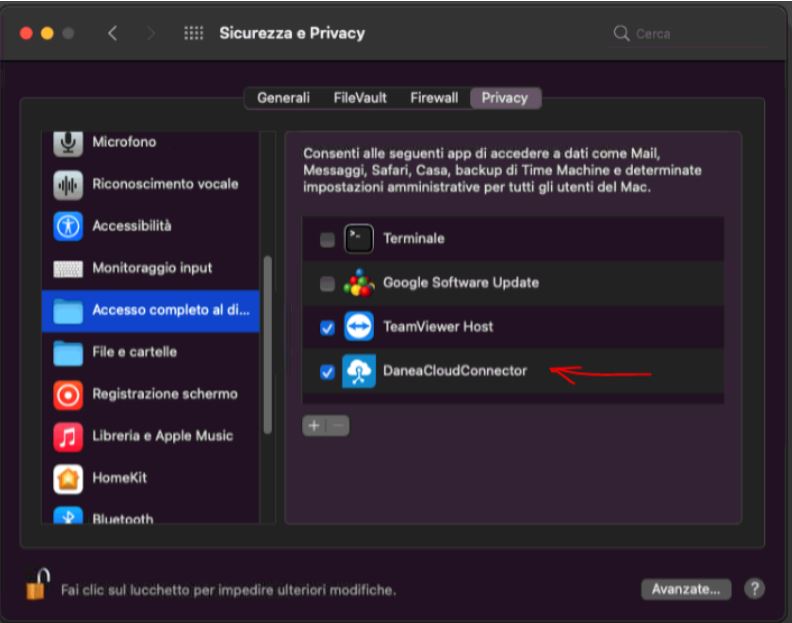Enable Google Software Update checkbox

coord(327,283)
